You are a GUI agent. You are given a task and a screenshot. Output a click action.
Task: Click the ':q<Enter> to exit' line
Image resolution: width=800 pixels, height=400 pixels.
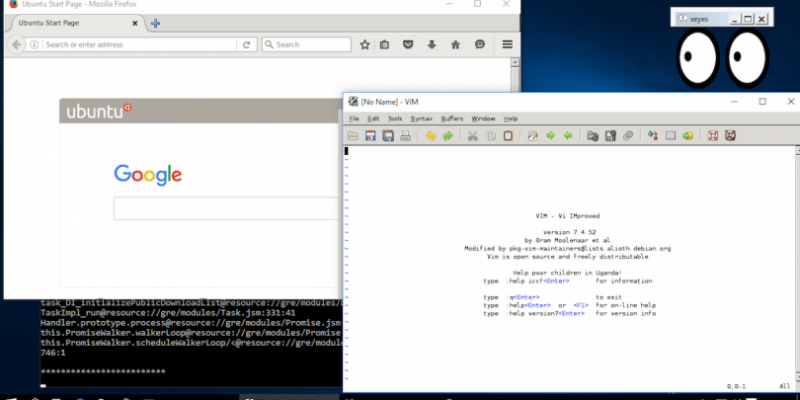[552, 297]
